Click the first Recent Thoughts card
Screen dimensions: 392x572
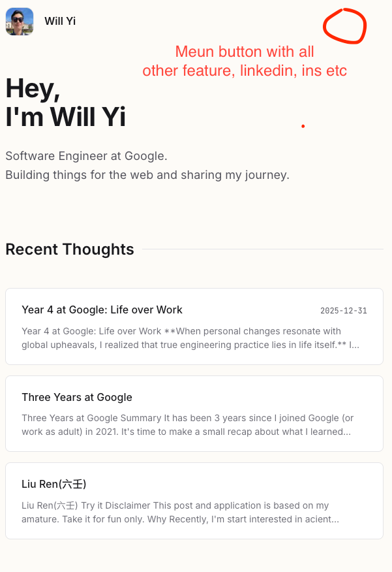[194, 326]
